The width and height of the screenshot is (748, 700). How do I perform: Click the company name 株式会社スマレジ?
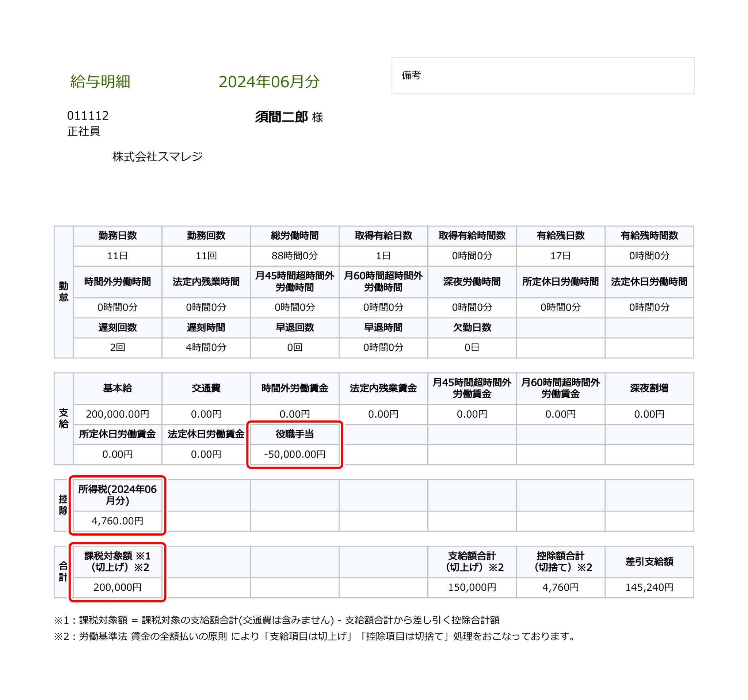click(157, 157)
